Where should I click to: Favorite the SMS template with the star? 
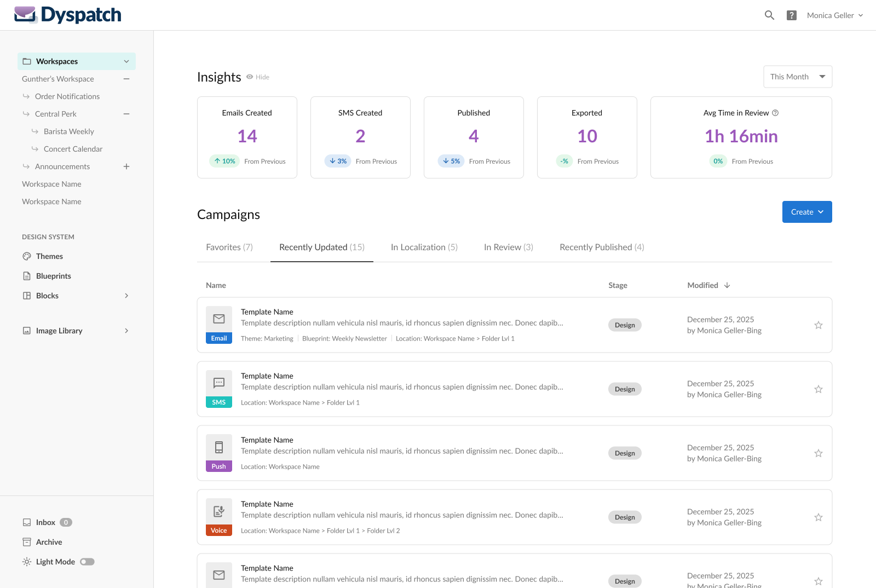coord(819,389)
